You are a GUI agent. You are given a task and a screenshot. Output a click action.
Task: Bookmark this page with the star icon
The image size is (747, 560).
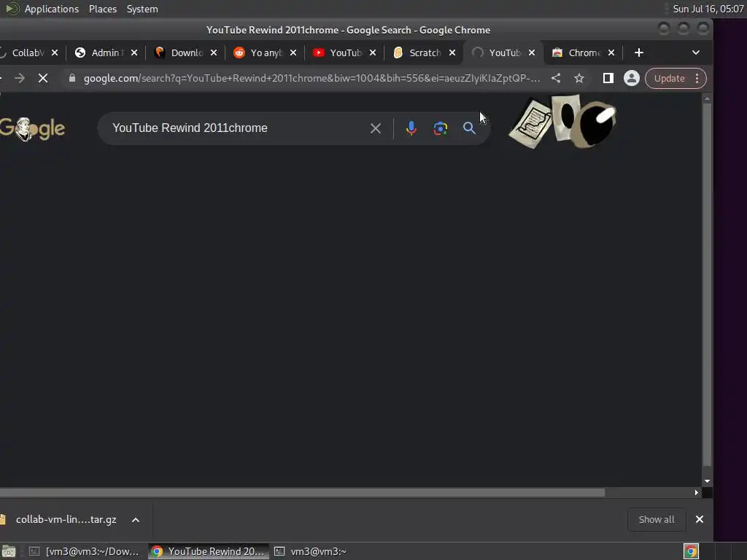point(578,78)
